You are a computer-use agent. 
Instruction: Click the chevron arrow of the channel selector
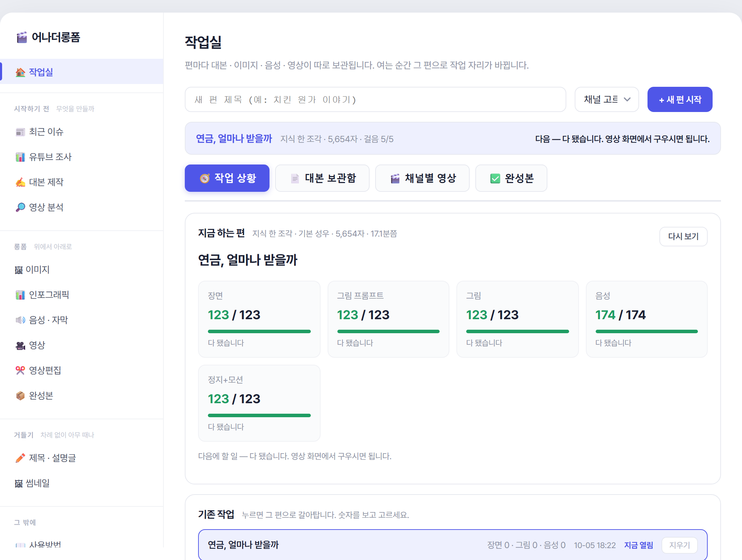coord(627,99)
